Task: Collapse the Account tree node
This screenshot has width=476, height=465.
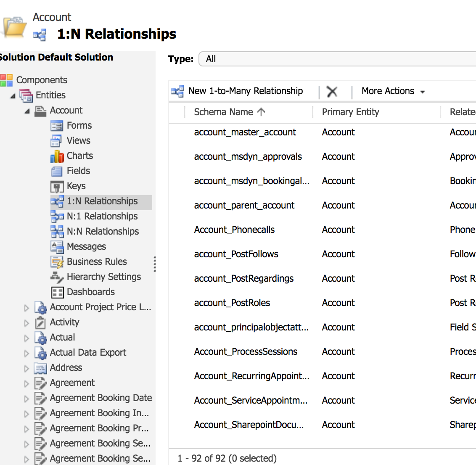Action: pos(27,111)
